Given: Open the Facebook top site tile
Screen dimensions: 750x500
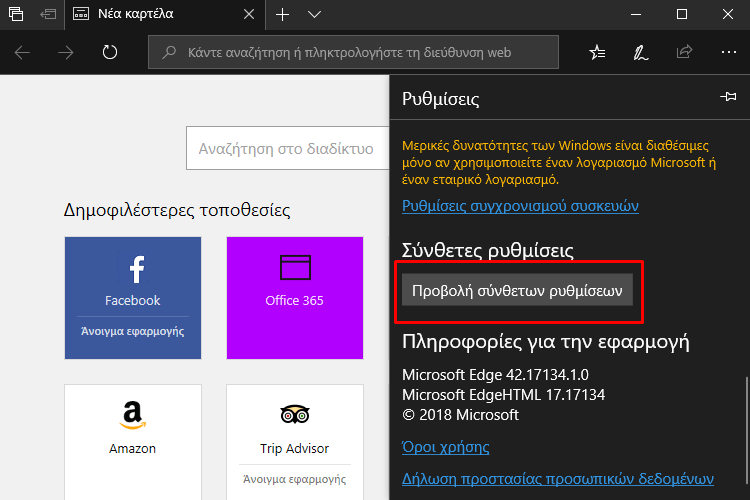Looking at the screenshot, I should point(133,298).
